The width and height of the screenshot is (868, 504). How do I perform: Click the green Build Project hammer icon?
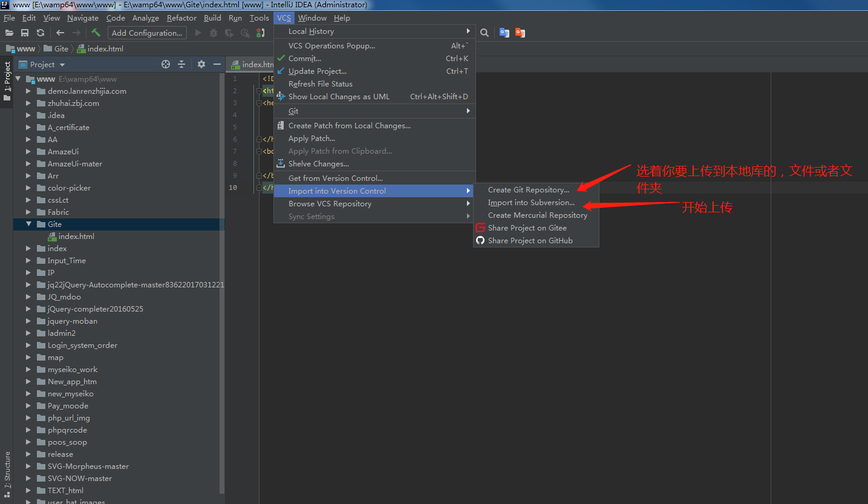[96, 33]
